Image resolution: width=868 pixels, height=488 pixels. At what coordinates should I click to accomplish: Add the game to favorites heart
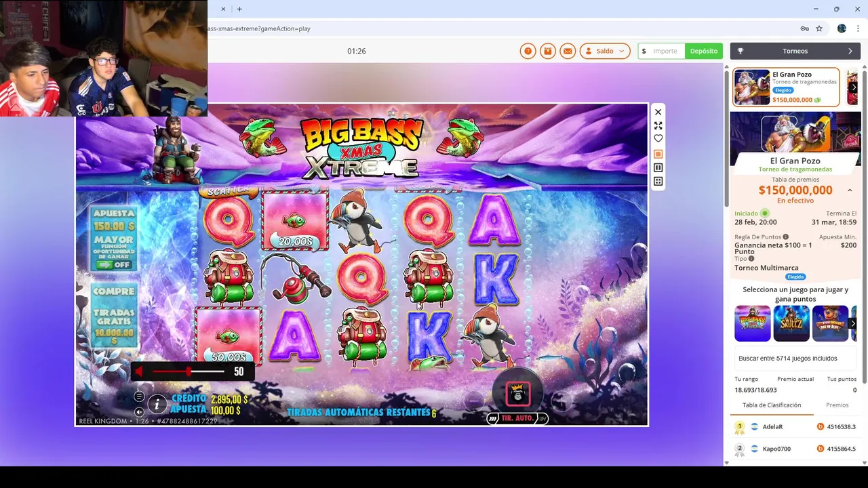[658, 138]
